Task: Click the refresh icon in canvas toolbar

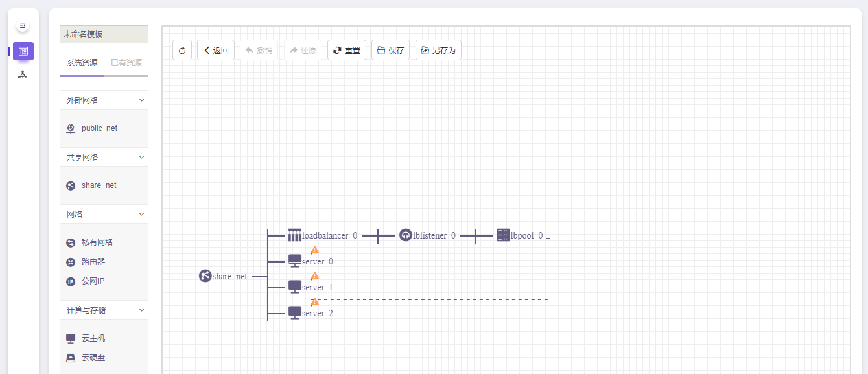Action: point(182,50)
